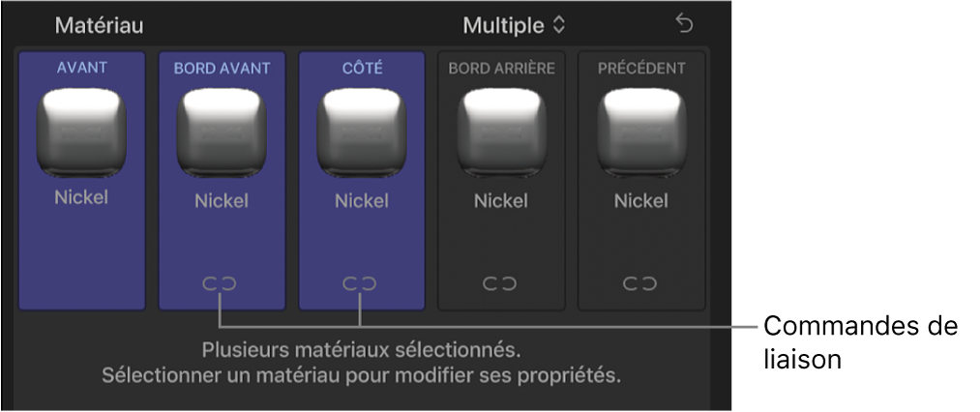The image size is (980, 412).
Task: Click Nickel name under Avant
Action: [x=81, y=198]
